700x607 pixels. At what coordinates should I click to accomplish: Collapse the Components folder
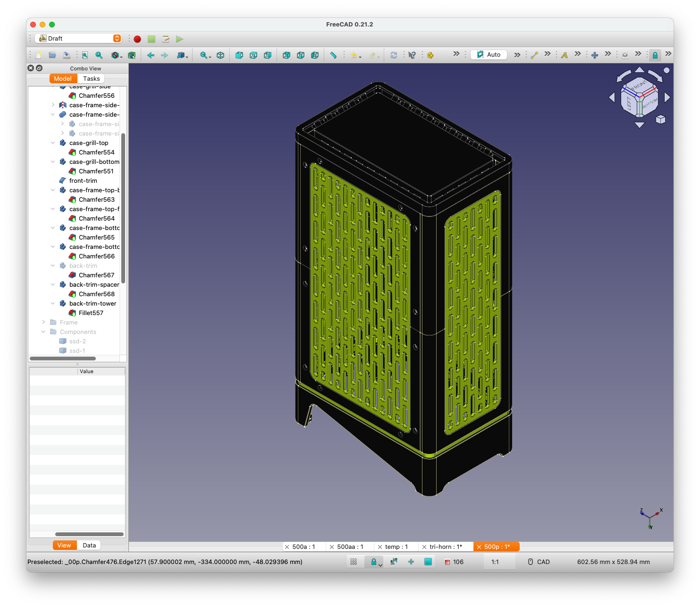pos(43,332)
